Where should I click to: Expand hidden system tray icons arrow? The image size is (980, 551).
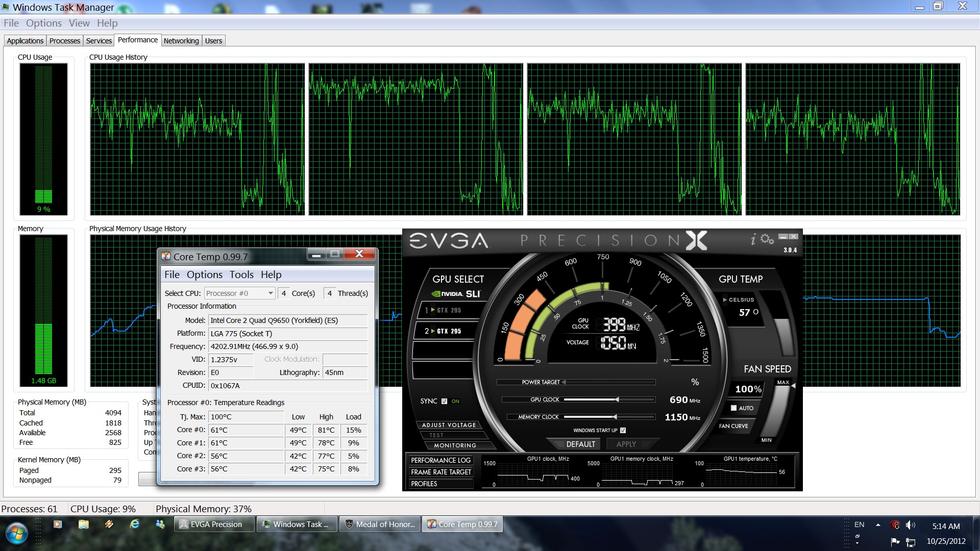tap(878, 524)
